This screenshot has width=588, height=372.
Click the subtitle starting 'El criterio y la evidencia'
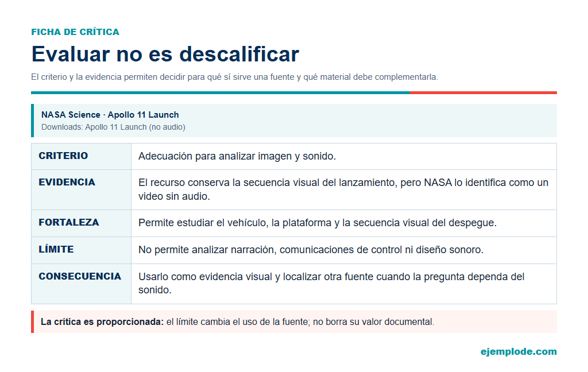pos(234,77)
